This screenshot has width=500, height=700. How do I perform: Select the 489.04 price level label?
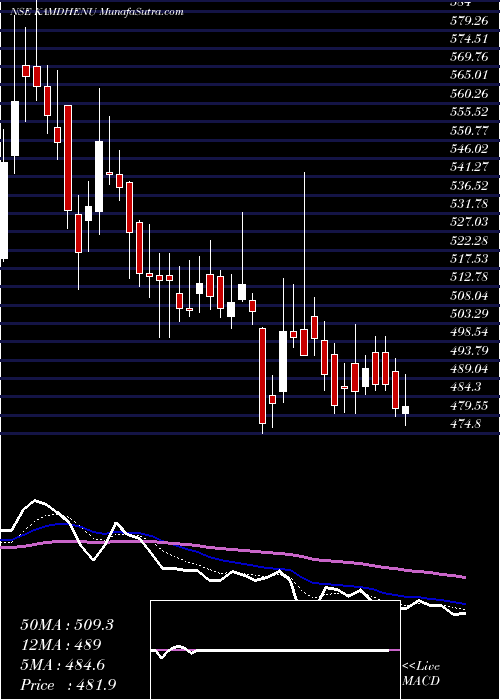(x=469, y=368)
